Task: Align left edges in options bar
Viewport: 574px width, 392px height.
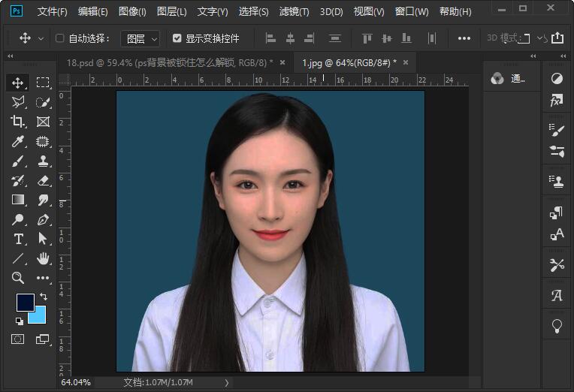Action: tap(270, 38)
